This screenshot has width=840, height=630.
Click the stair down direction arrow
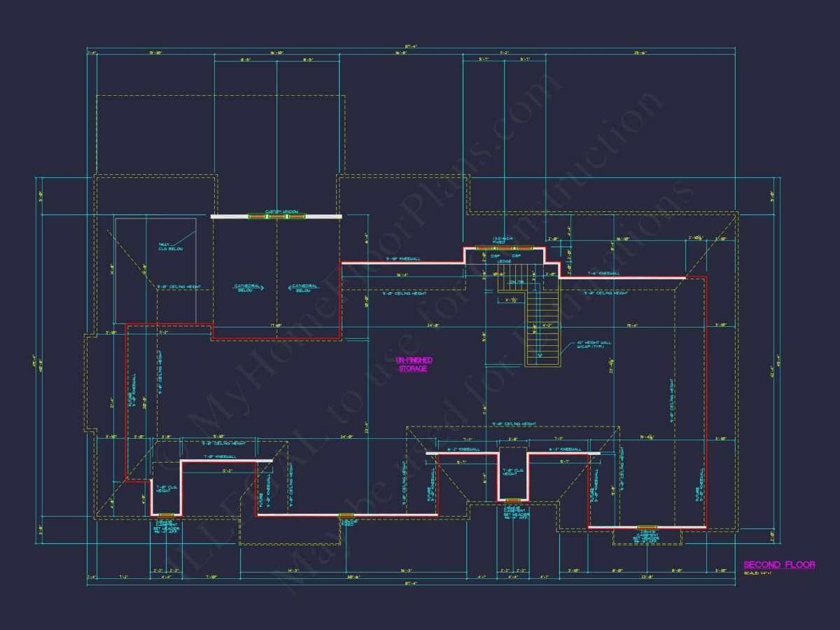(x=539, y=355)
